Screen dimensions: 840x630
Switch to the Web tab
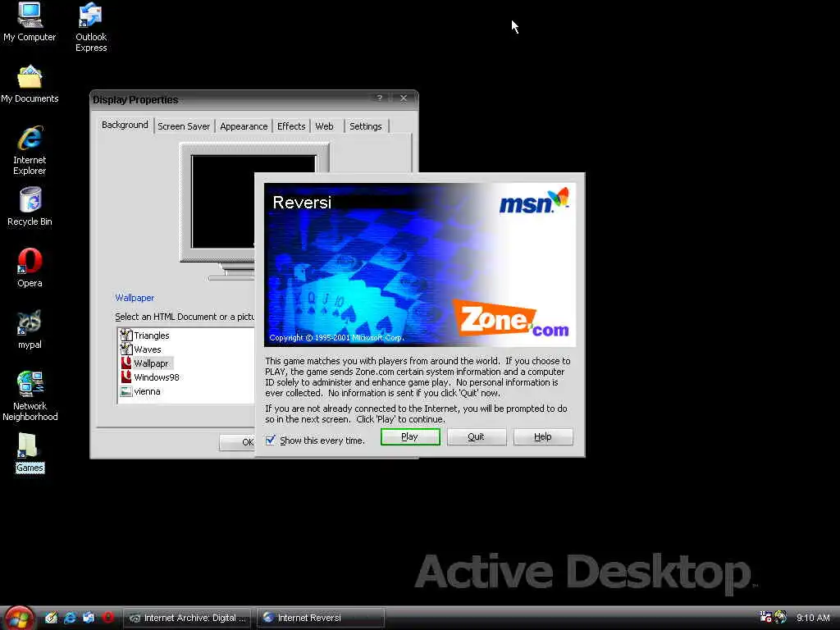click(x=325, y=126)
